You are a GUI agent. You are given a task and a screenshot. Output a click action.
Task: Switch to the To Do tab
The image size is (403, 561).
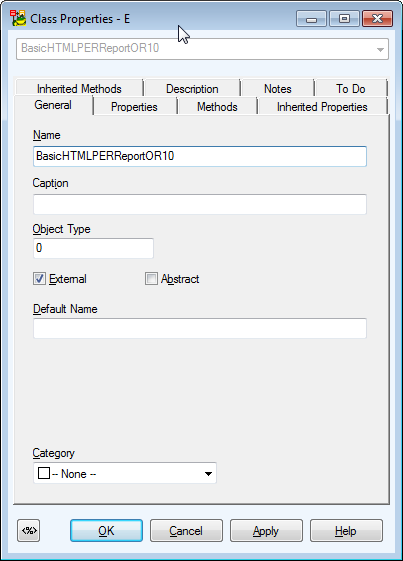click(x=351, y=88)
